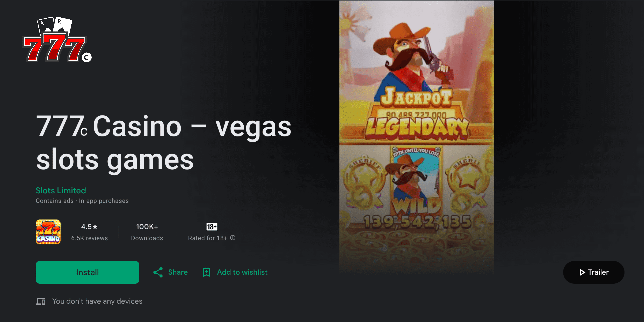
Task: Install the 777 Casino app
Action: click(87, 272)
